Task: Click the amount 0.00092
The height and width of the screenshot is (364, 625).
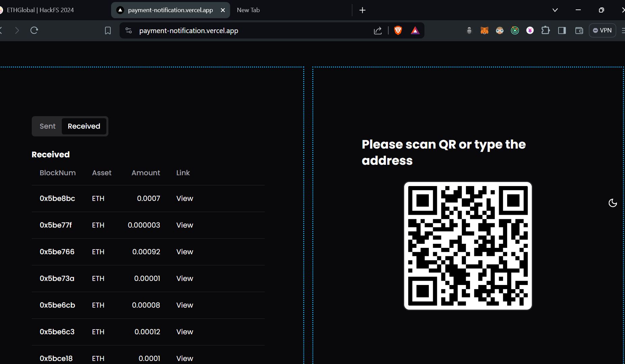Action: pos(146,252)
